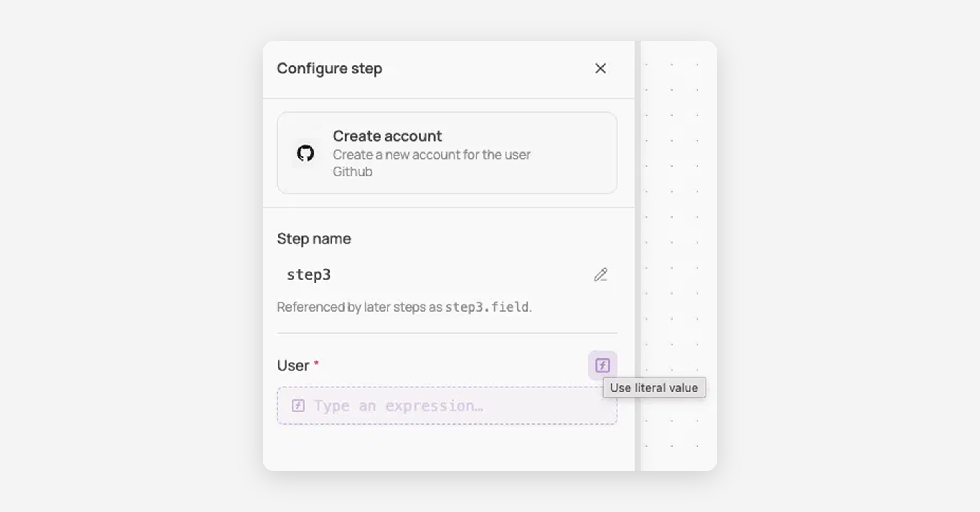Click the Step name label
The image size is (980, 512).
pyautogui.click(x=314, y=238)
